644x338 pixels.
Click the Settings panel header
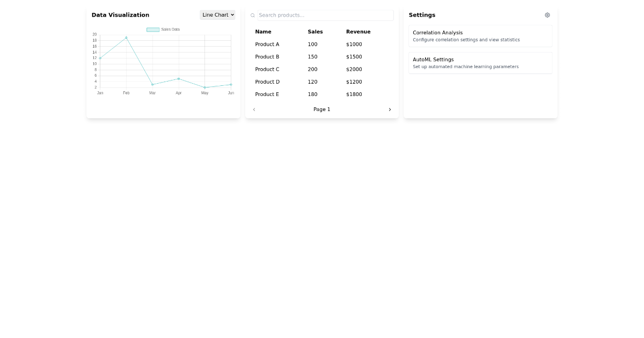click(x=422, y=14)
